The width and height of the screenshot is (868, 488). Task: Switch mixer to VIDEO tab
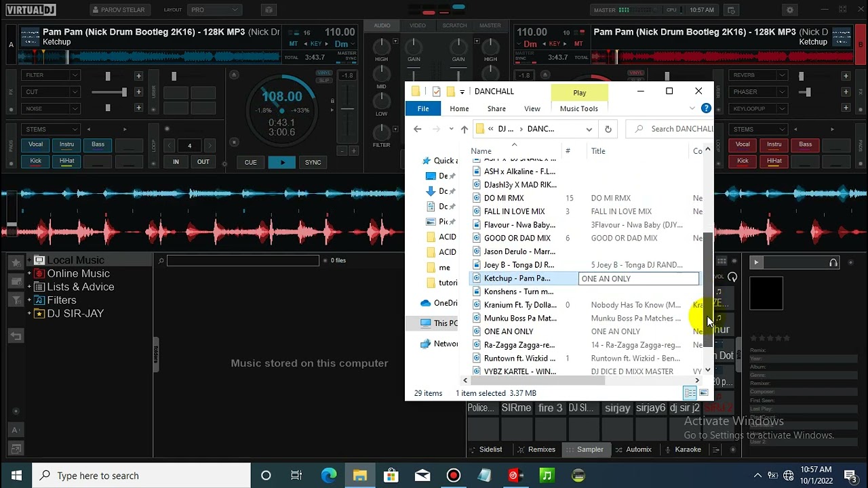(x=418, y=26)
